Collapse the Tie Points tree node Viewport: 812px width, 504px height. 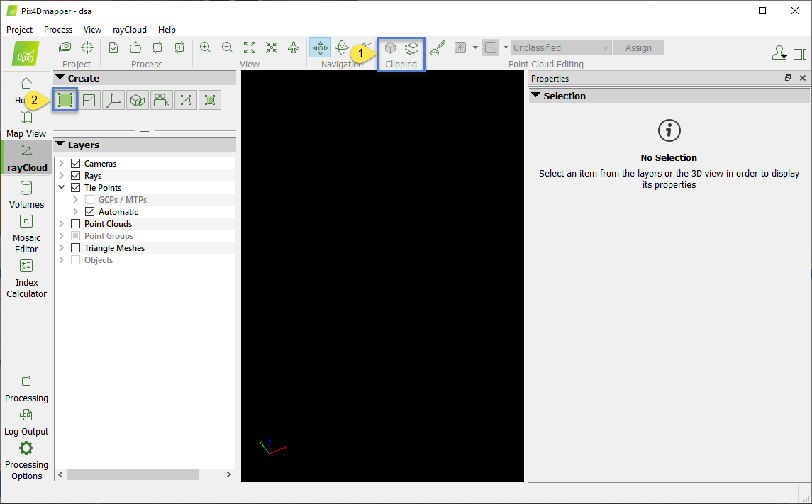tap(62, 187)
